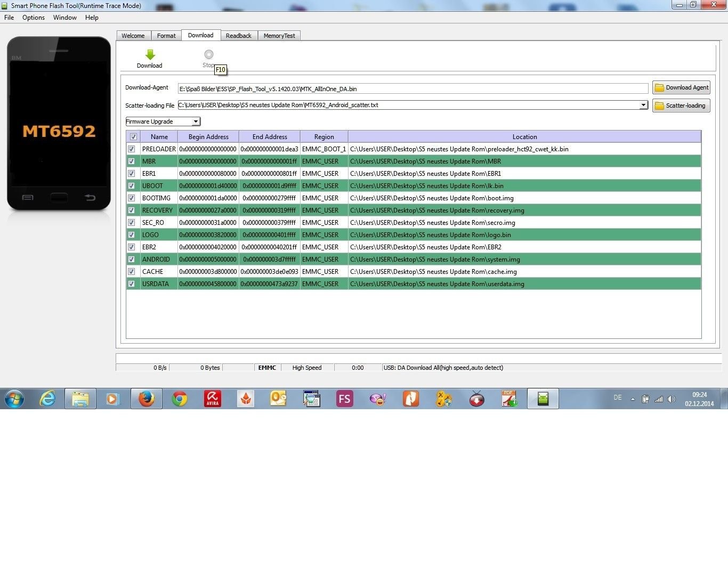Open the Options menu

pyautogui.click(x=34, y=18)
